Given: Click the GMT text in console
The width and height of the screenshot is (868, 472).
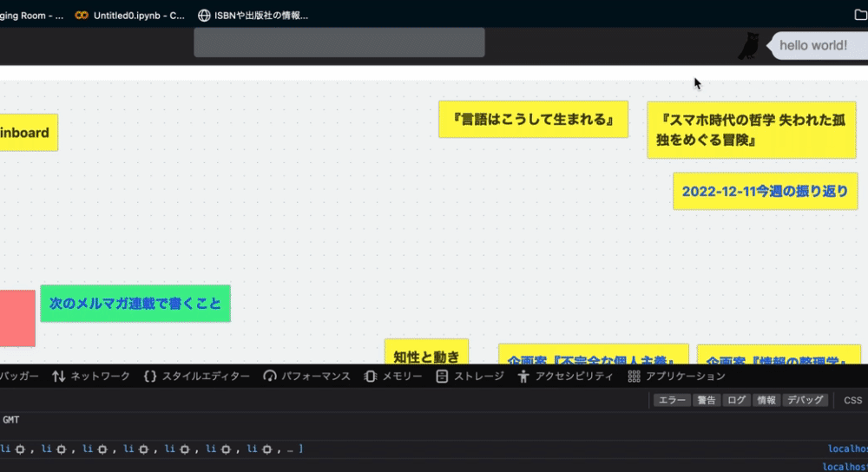Looking at the screenshot, I should 11,420.
